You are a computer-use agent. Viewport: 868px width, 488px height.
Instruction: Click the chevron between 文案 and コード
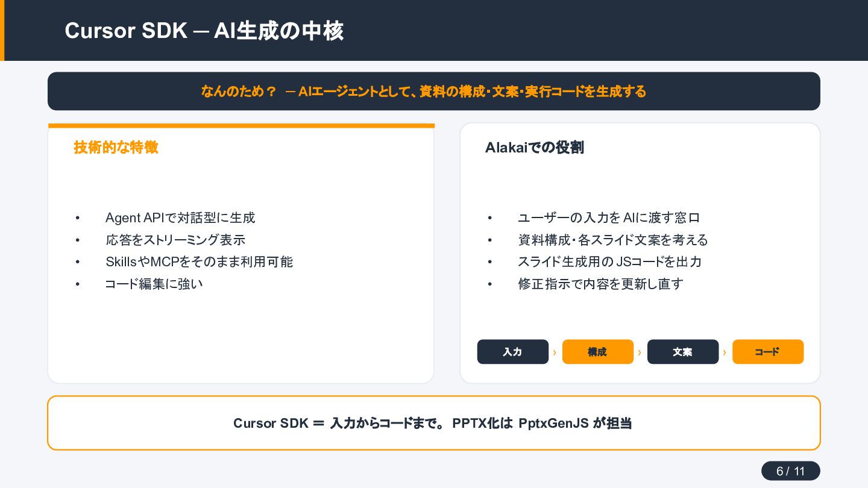(x=725, y=352)
